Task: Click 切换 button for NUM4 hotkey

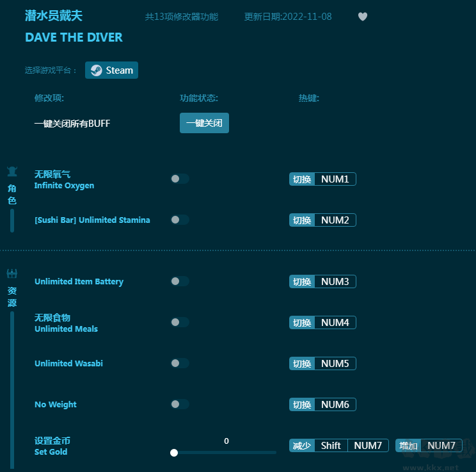Action: click(302, 323)
